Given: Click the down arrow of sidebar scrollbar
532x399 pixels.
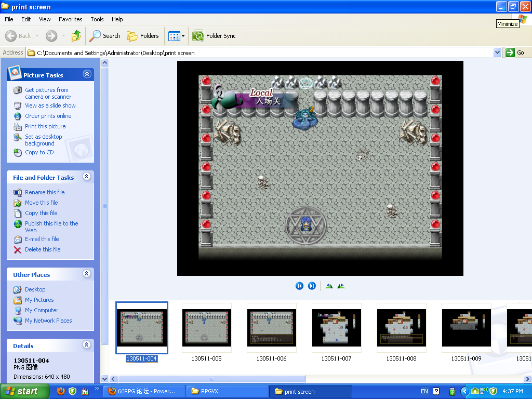Looking at the screenshot, I should click(x=105, y=379).
